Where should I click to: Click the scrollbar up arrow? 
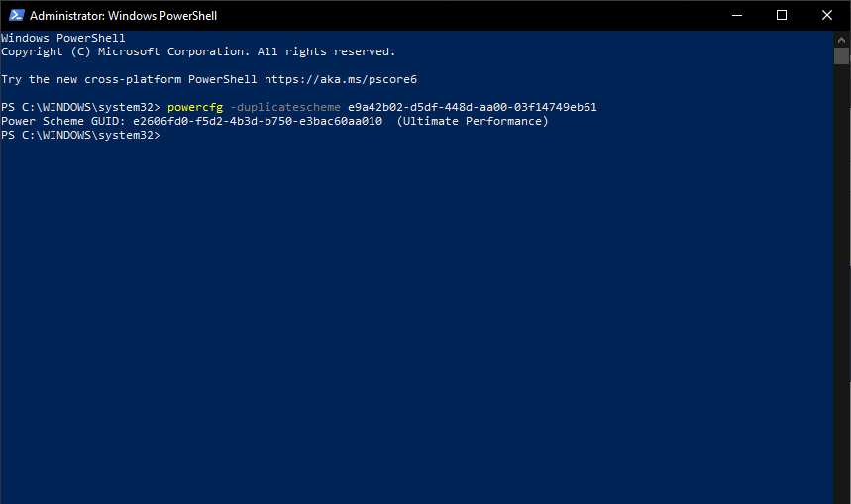(x=841, y=39)
